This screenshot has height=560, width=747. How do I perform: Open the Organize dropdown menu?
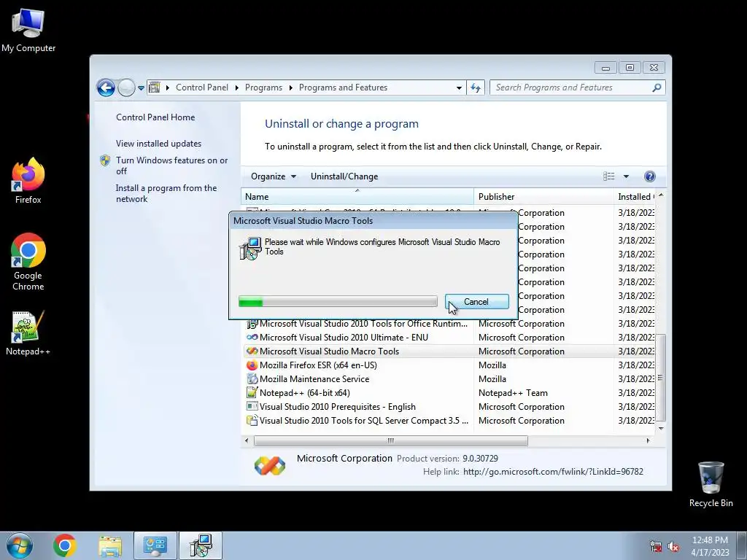(x=274, y=176)
